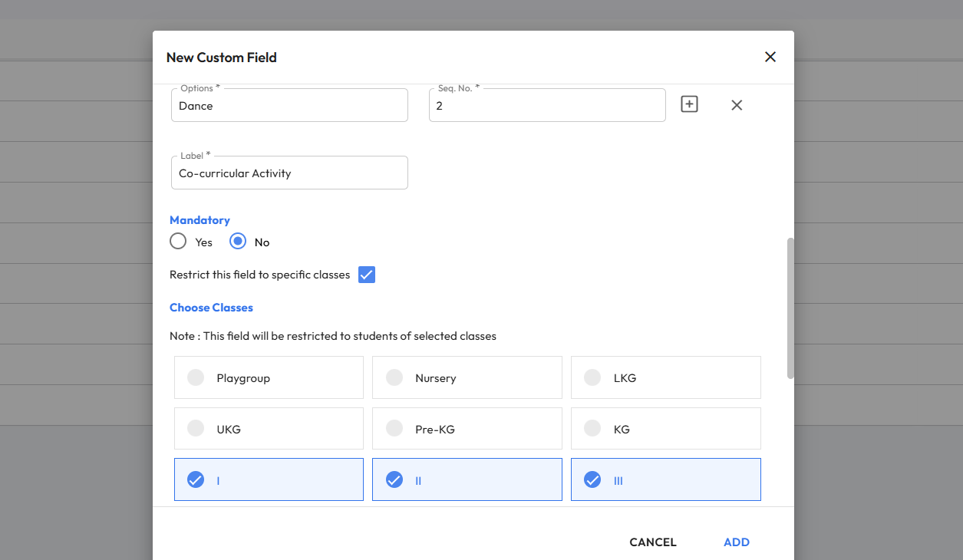
Task: Close the New Custom Field dialog
Action: [x=770, y=57]
